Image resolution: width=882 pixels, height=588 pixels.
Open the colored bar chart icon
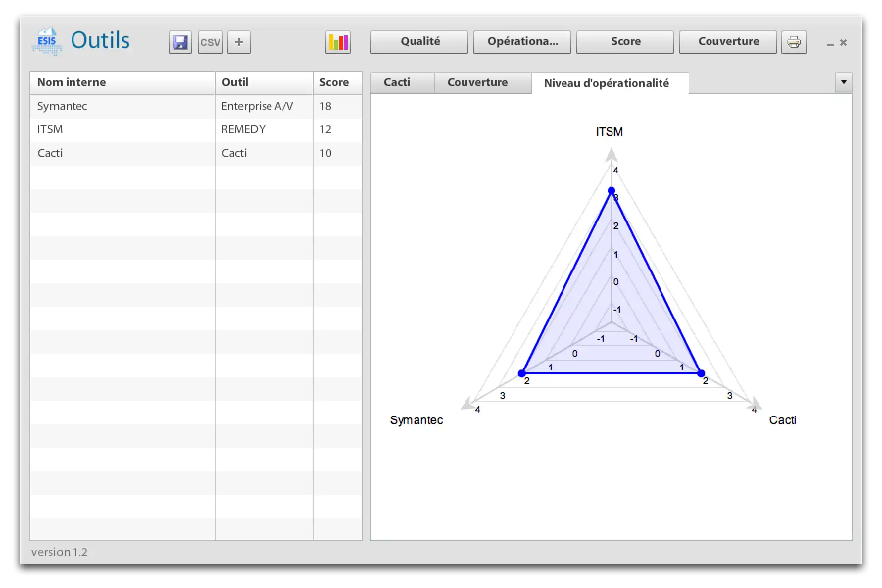[338, 43]
